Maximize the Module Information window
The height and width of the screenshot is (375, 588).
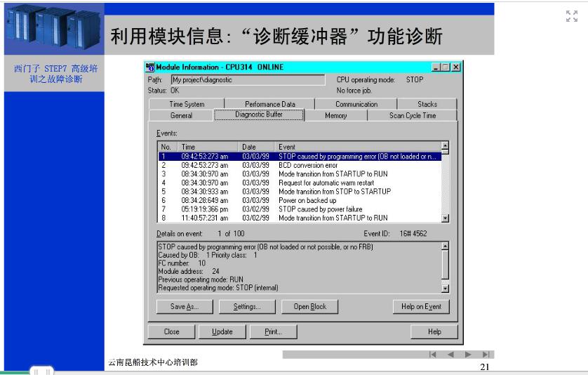point(445,67)
